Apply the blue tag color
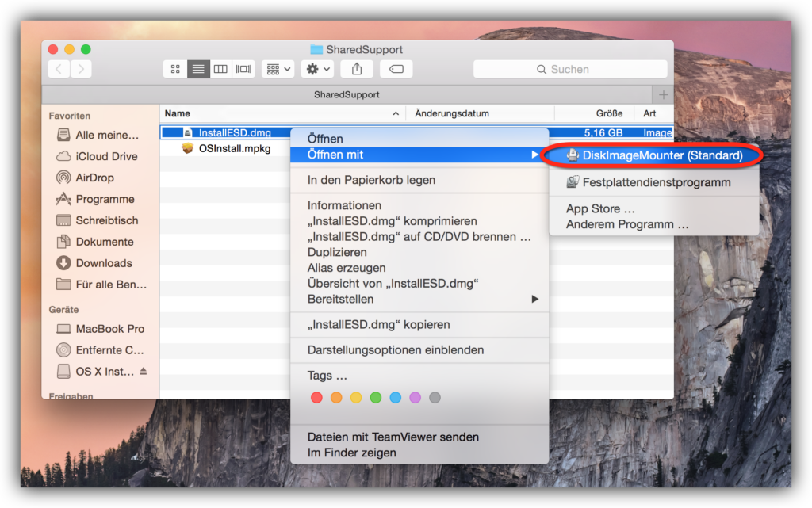Image resolution: width=812 pixels, height=508 pixels. [395, 397]
